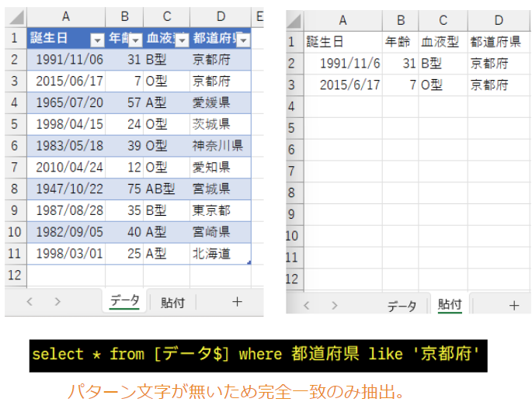Click 神奈川県 cell
This screenshot has height=409, width=532.
click(x=221, y=146)
